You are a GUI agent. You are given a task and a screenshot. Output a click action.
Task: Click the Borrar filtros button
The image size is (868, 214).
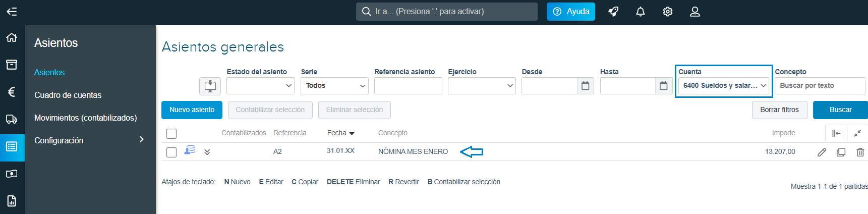779,110
